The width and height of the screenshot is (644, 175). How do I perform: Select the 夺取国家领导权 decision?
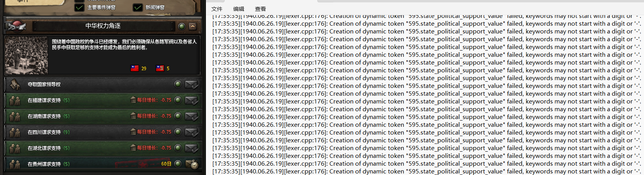click(103, 84)
